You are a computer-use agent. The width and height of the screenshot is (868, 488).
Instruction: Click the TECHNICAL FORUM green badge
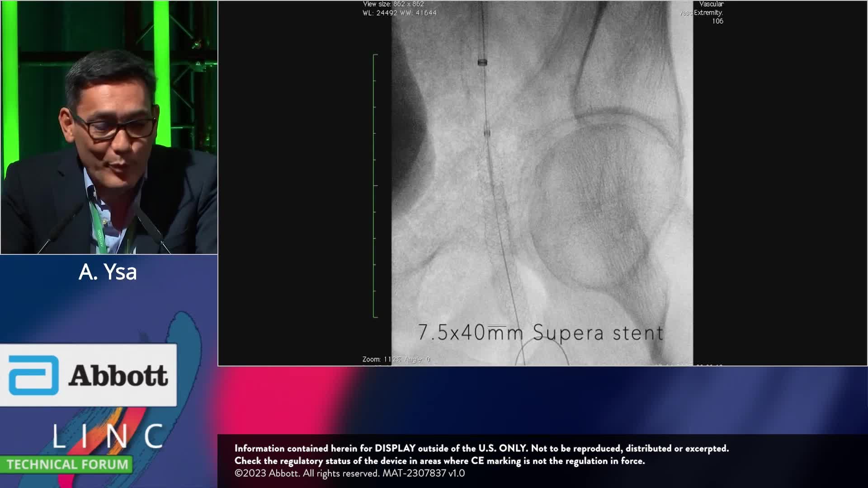coord(67,465)
